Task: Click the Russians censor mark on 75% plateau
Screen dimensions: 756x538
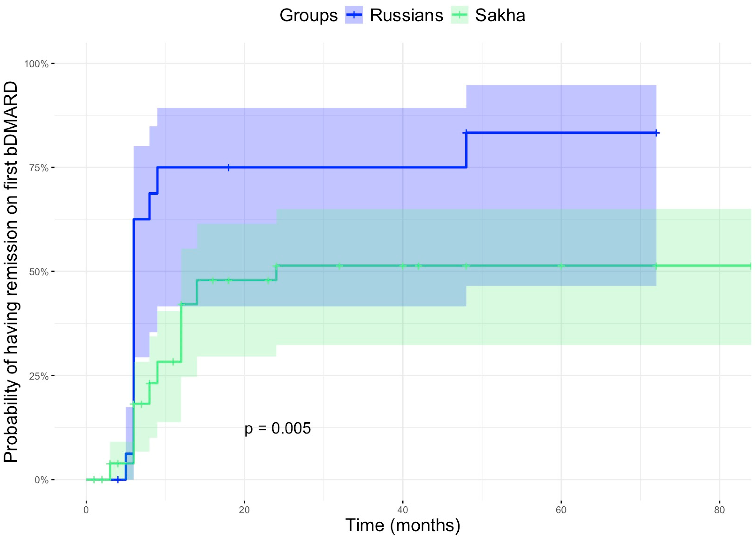Action: click(228, 168)
